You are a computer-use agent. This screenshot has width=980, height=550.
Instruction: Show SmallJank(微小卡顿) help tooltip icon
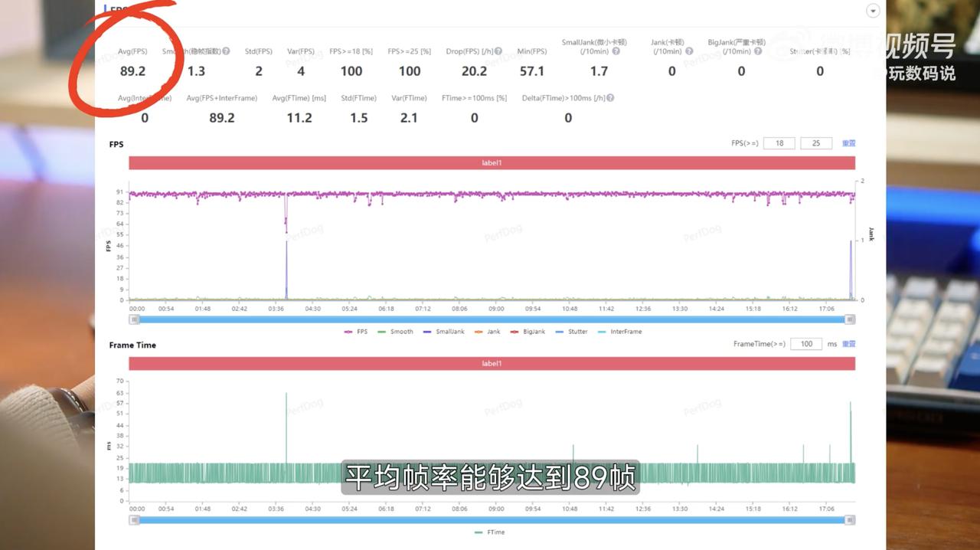(x=616, y=51)
